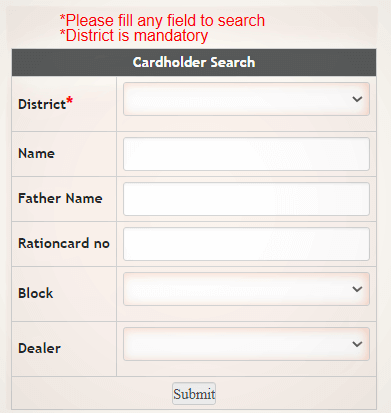This screenshot has height=413, width=391.
Task: Click the Name field label
Action: 36,153
